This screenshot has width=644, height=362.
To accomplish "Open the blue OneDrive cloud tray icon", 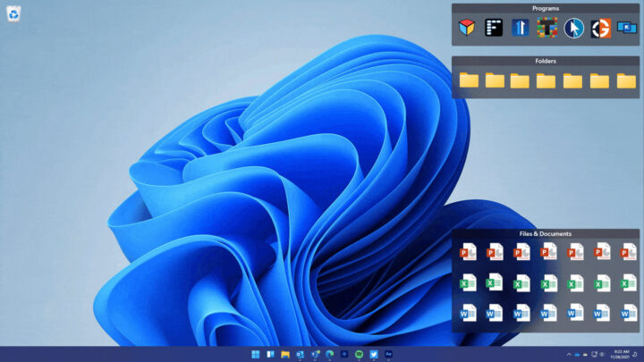I will (577, 355).
